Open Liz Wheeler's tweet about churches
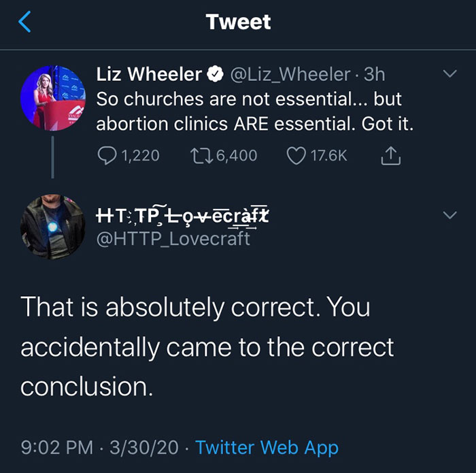This screenshot has width=476, height=473. click(257, 112)
